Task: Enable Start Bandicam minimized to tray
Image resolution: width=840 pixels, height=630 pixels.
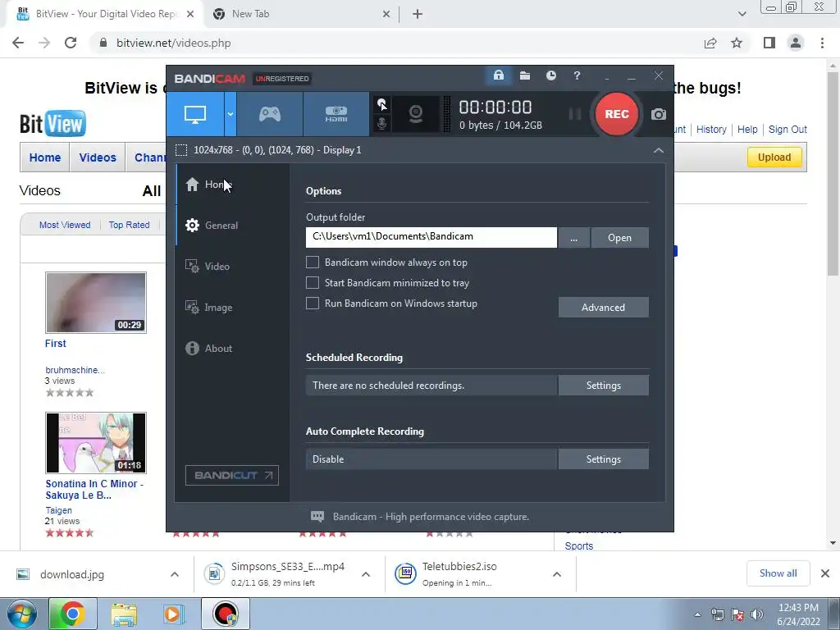Action: click(313, 282)
